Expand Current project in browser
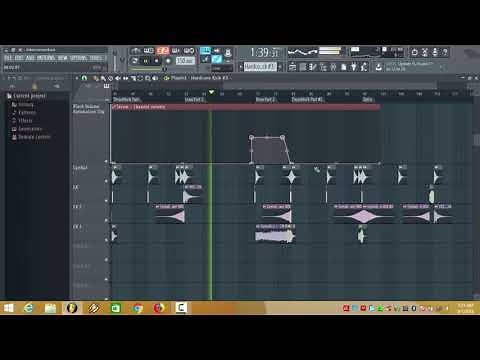This screenshot has height=360, width=480. click(x=27, y=96)
